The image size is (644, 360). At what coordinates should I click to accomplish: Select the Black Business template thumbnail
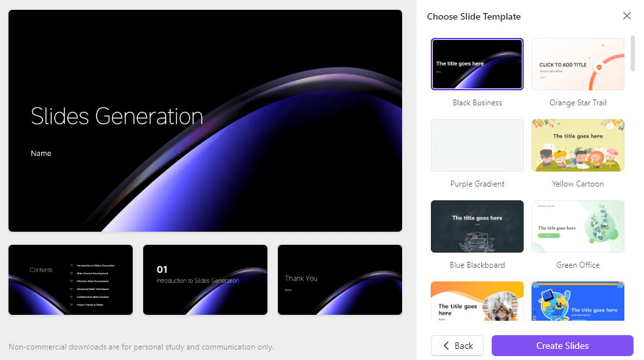point(477,64)
